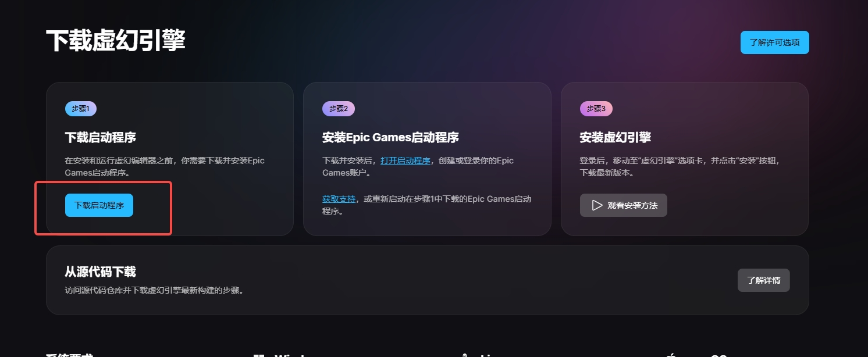Click the 安装虚幻引擎 heading

[615, 138]
